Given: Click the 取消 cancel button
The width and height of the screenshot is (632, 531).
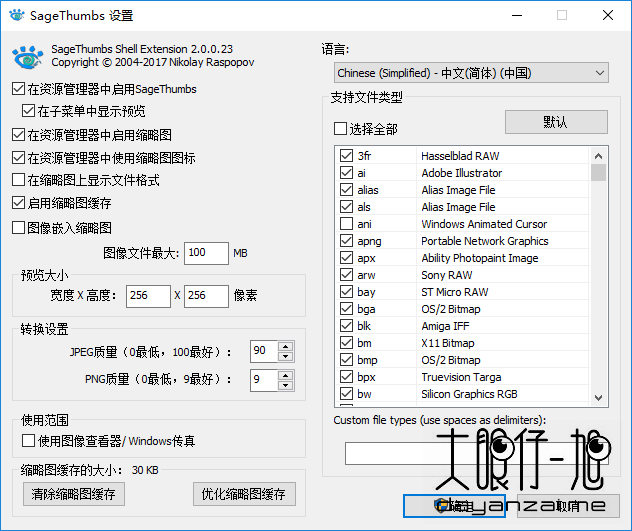Looking at the screenshot, I should coord(568,506).
